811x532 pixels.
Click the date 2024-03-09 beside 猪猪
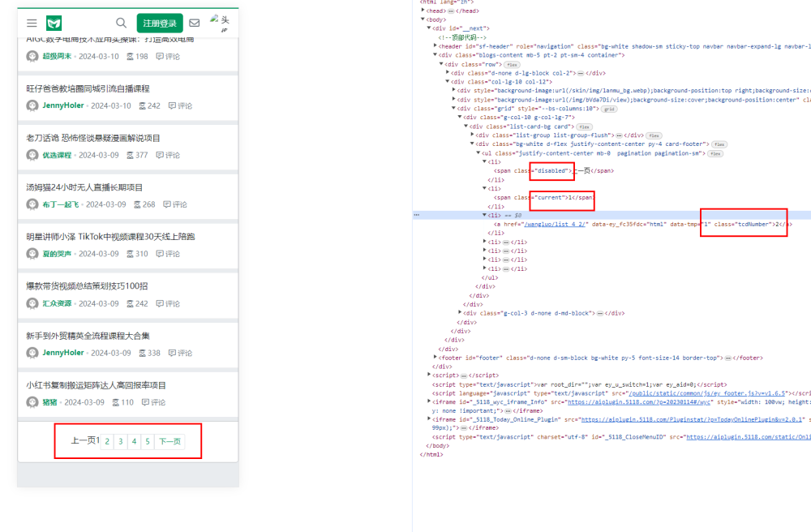84,402
